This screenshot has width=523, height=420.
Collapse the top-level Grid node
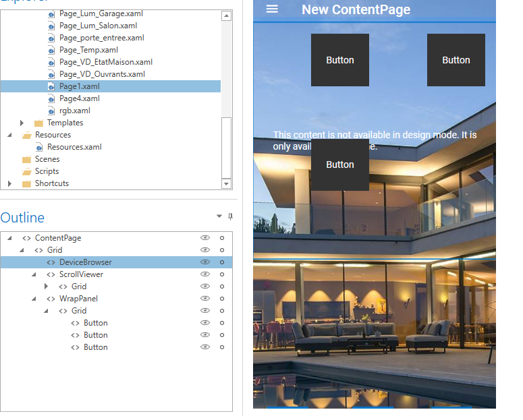pos(22,250)
